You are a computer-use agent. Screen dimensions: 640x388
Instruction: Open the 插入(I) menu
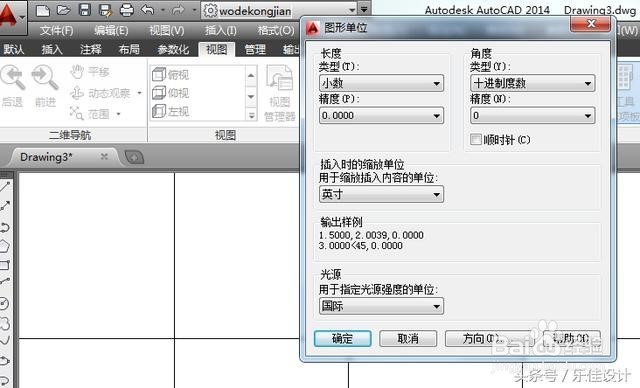click(x=221, y=30)
